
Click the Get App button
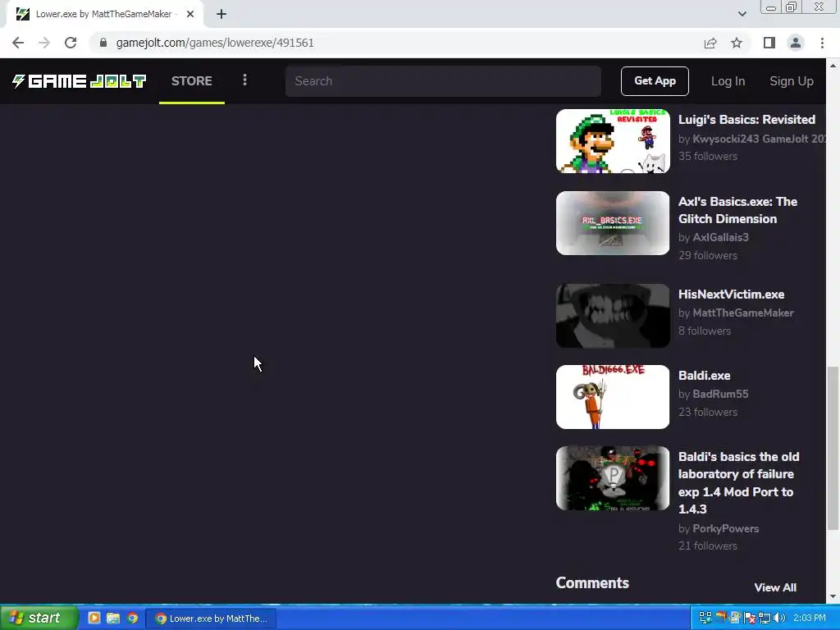tap(655, 81)
